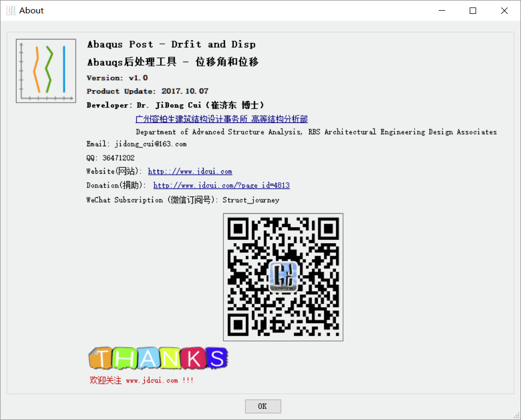The height and width of the screenshot is (420, 521).
Task: Click the QQ: 36471202 text
Action: coord(111,158)
